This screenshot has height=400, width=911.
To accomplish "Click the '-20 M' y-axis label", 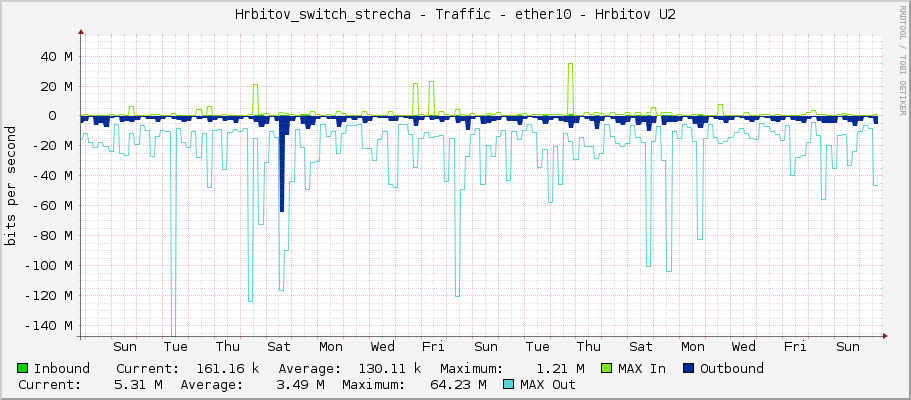I will coord(52,146).
